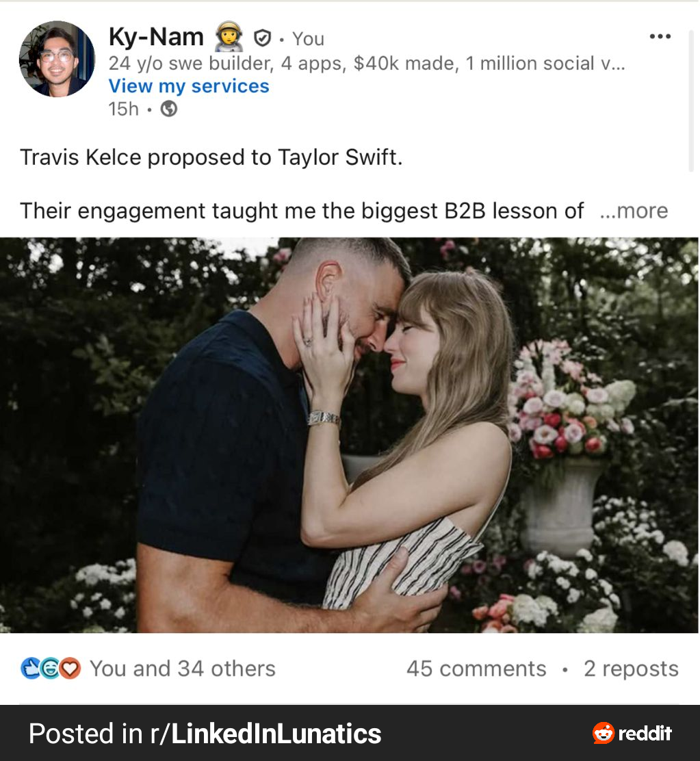Click the profile headline "24 y/o swe builder"
Image resolution: width=700 pixels, height=761 pixels.
[x=366, y=64]
